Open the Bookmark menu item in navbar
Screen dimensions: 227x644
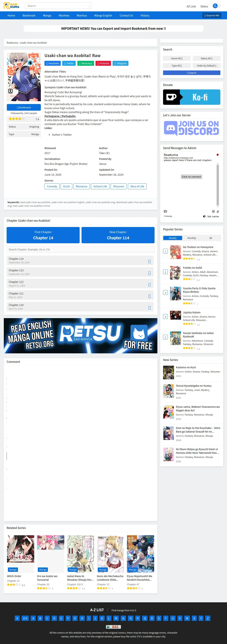[x=29, y=16]
